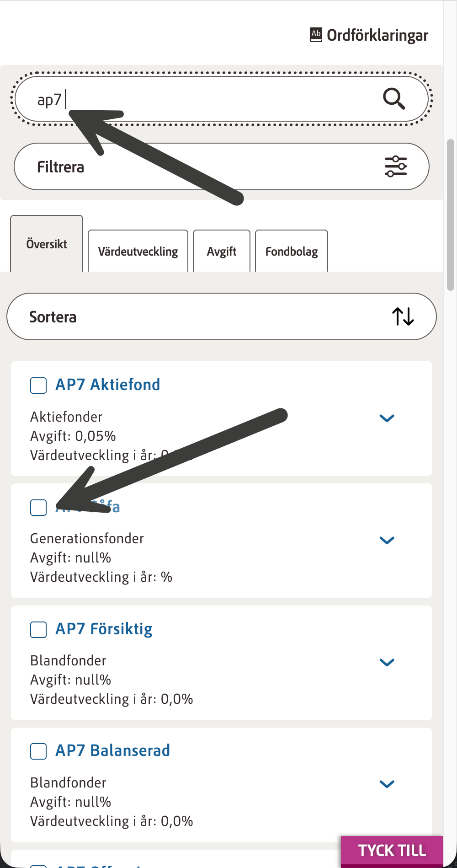Open the Avgift tab
The height and width of the screenshot is (868, 457).
point(222,252)
